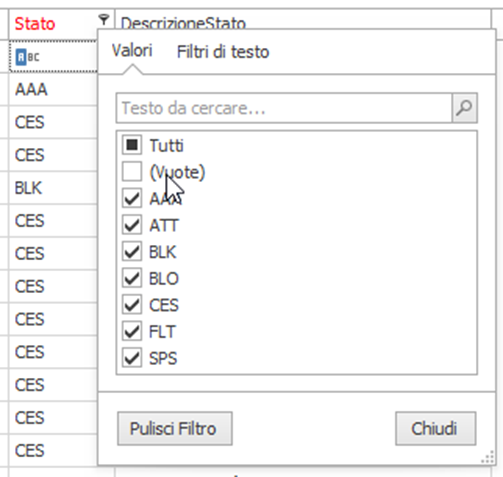
Task: Click the magnifier search icon in filter popup
Action: click(x=464, y=108)
